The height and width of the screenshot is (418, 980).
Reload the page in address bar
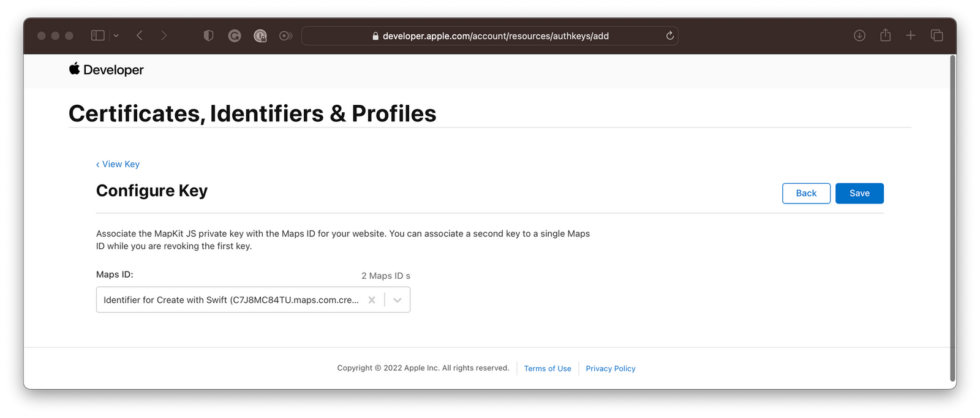pyautogui.click(x=670, y=36)
